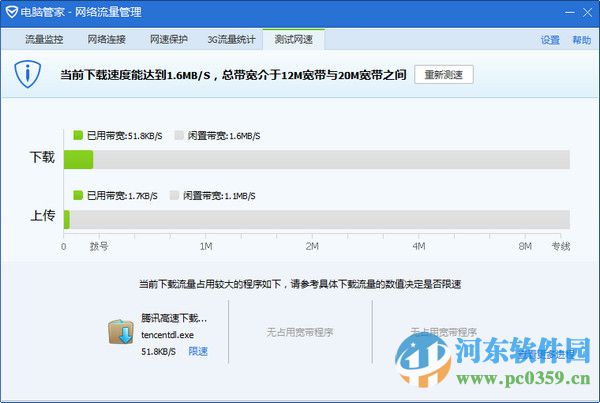Image resolution: width=600 pixels, height=403 pixels.
Task: Select the 测试网速 tab
Action: (x=293, y=39)
